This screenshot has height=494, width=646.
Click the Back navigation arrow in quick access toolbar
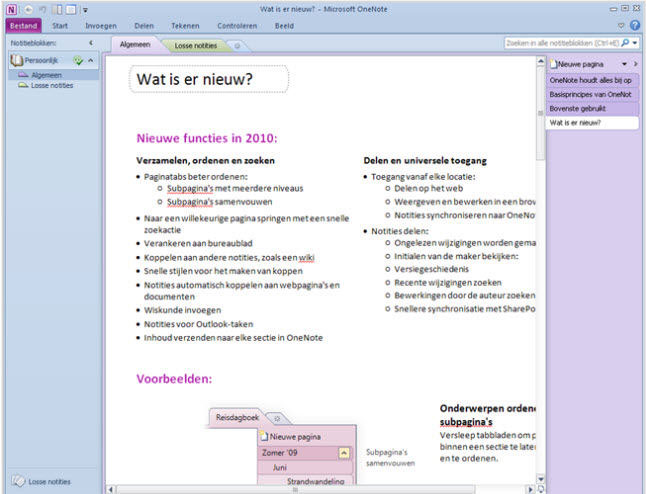click(x=28, y=9)
